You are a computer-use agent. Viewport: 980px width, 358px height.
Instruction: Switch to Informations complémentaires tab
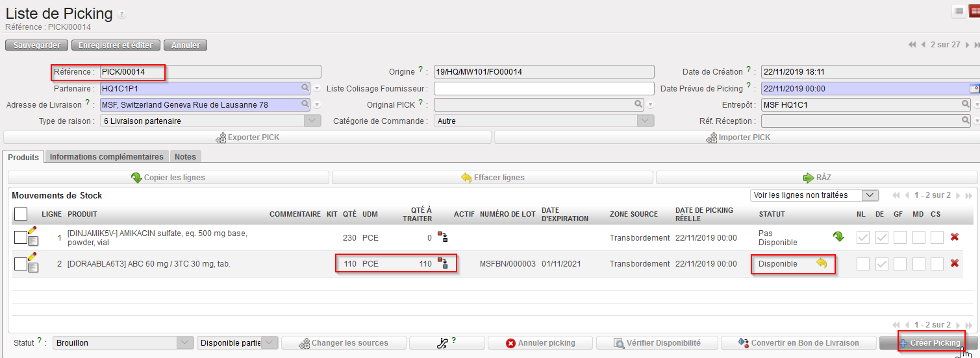point(107,156)
